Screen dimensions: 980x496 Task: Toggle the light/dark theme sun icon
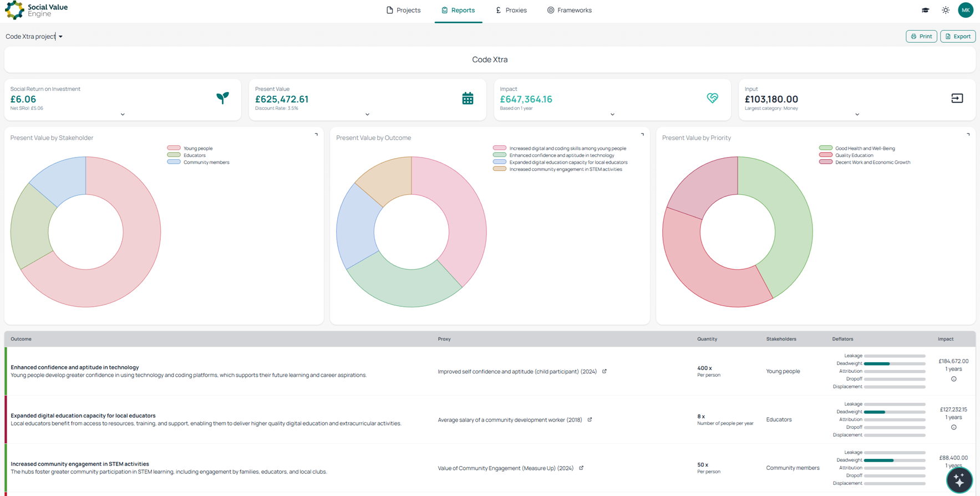tap(945, 10)
